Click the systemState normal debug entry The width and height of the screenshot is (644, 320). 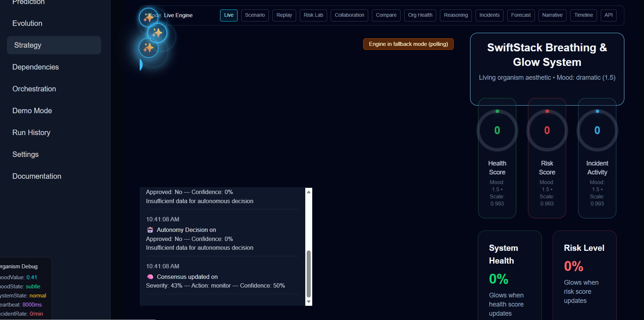click(x=23, y=296)
